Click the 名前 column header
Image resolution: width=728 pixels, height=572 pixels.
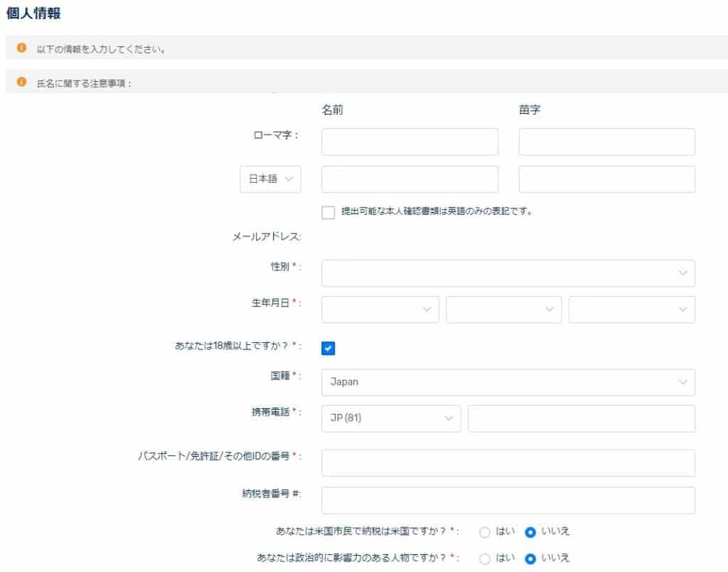pyautogui.click(x=333, y=110)
